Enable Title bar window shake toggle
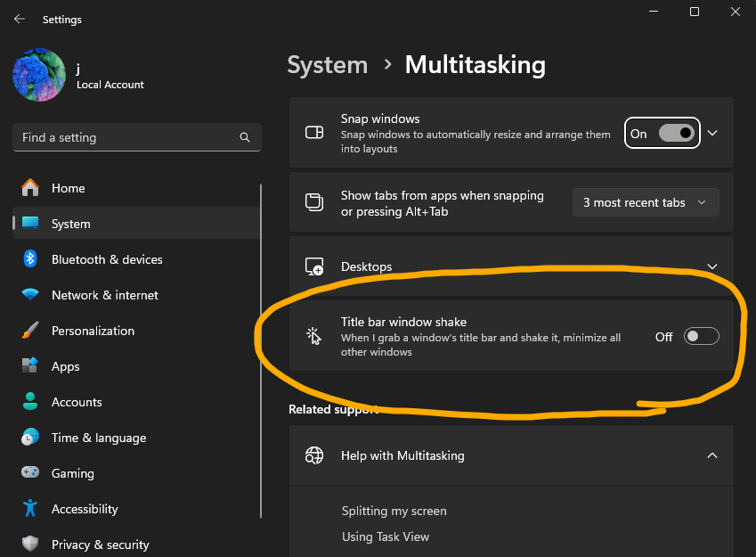The width and height of the screenshot is (756, 557). coord(701,336)
